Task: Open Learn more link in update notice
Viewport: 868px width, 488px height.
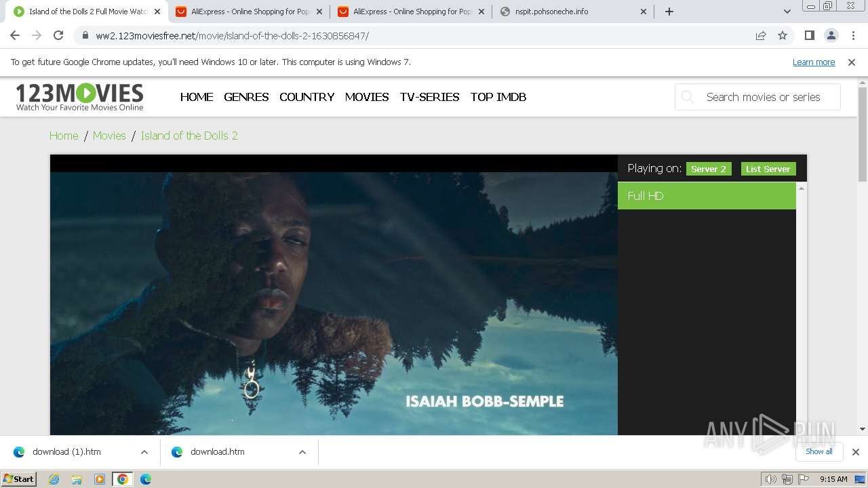Action: (814, 62)
